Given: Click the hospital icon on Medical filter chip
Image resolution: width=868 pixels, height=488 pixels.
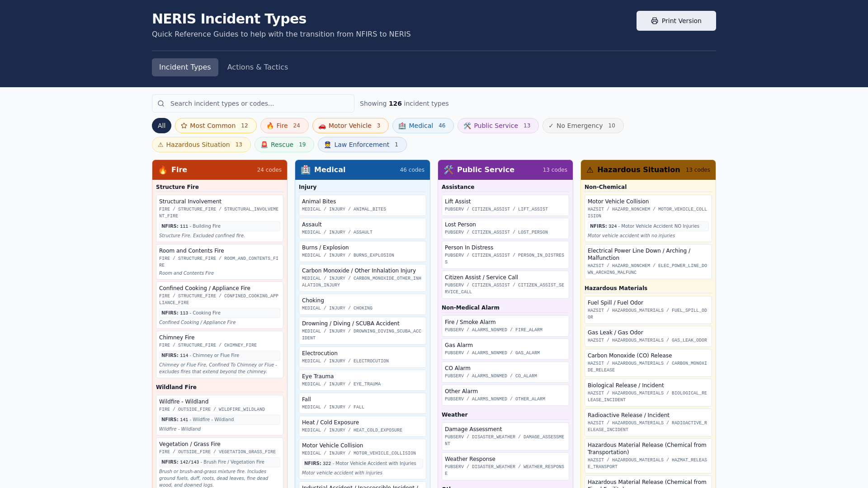Looking at the screenshot, I should [x=402, y=126].
